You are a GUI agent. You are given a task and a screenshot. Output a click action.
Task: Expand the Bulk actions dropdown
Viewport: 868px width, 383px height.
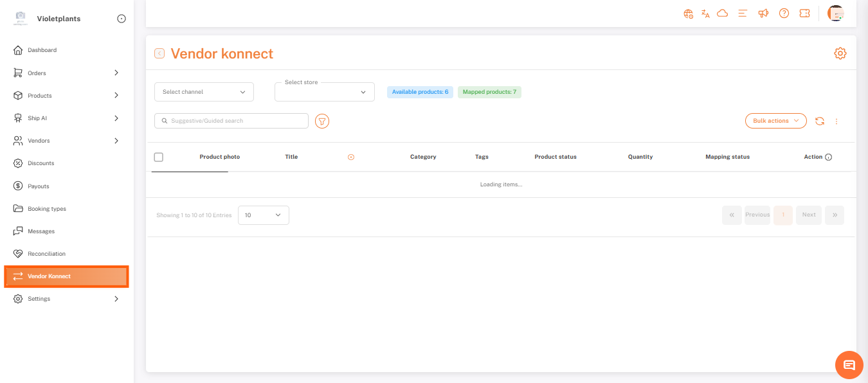[x=775, y=121]
